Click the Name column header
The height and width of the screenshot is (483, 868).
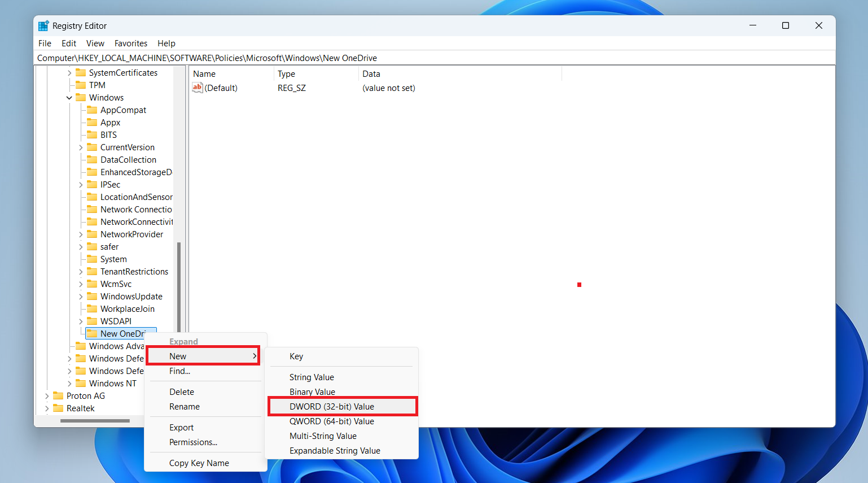231,74
